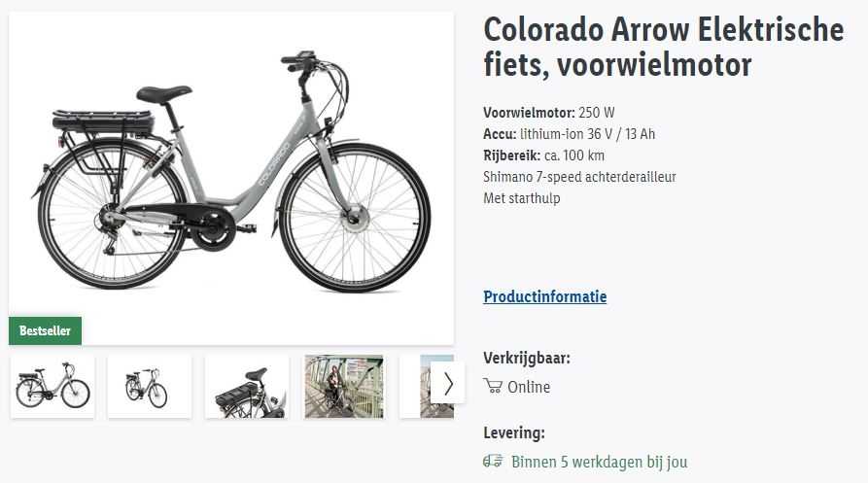
Task: Select second thumbnail of bike angled view
Action: [x=150, y=387]
